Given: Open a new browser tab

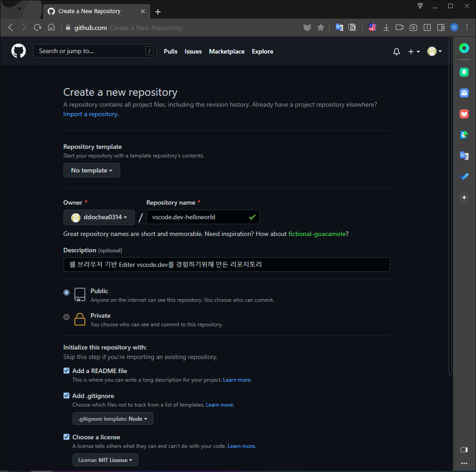Looking at the screenshot, I should coord(158,12).
